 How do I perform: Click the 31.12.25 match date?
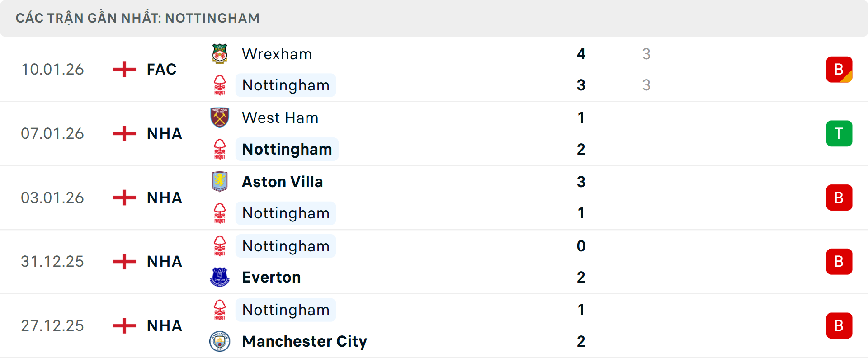tap(52, 262)
